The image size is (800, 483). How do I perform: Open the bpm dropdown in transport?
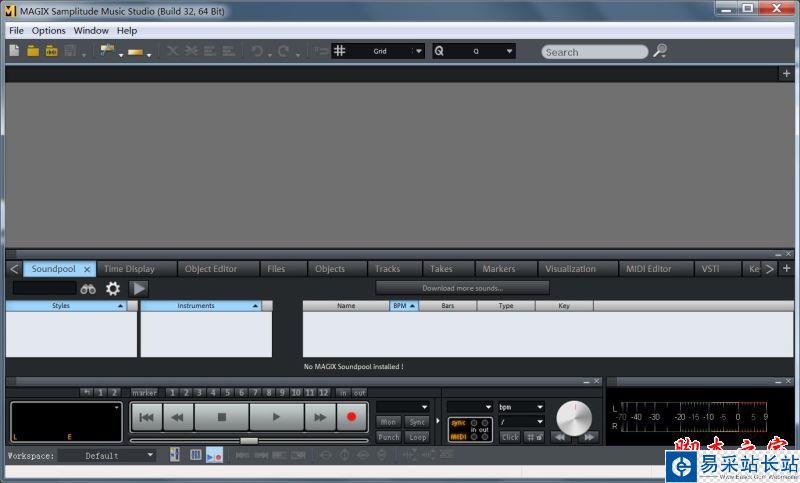click(x=521, y=407)
